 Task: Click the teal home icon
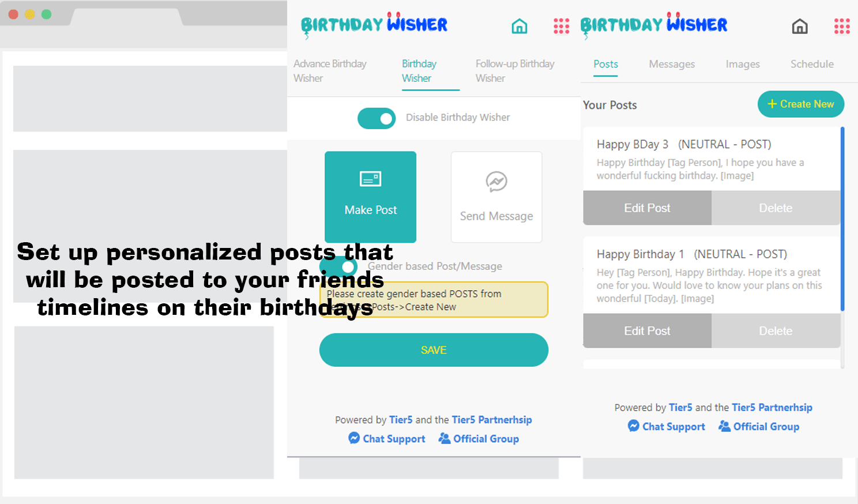point(519,26)
